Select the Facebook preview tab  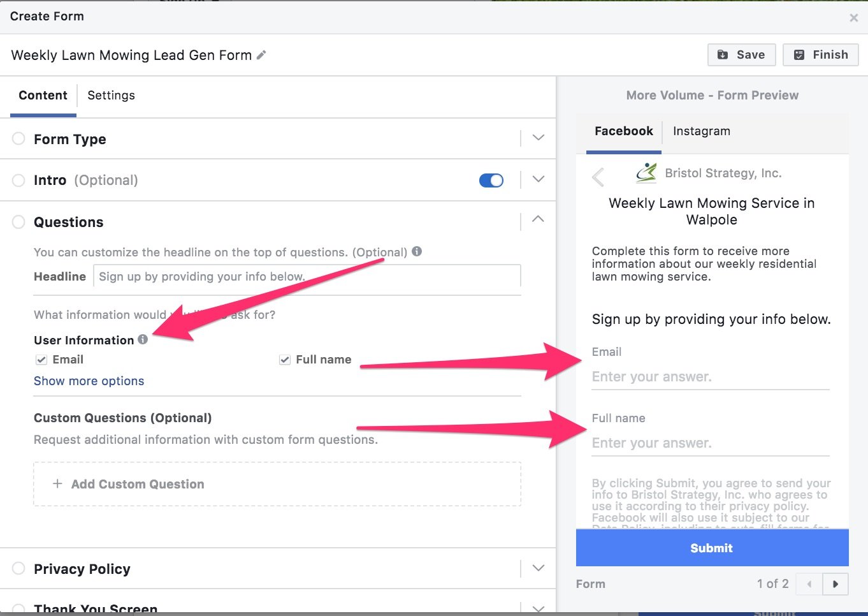624,131
